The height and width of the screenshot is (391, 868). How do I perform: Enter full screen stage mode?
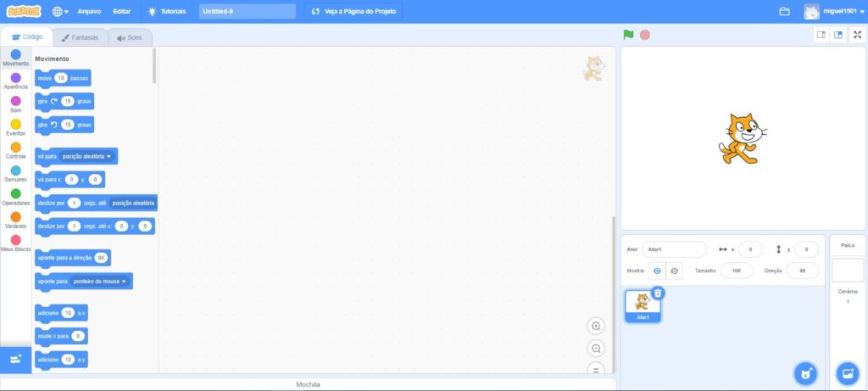tap(857, 35)
